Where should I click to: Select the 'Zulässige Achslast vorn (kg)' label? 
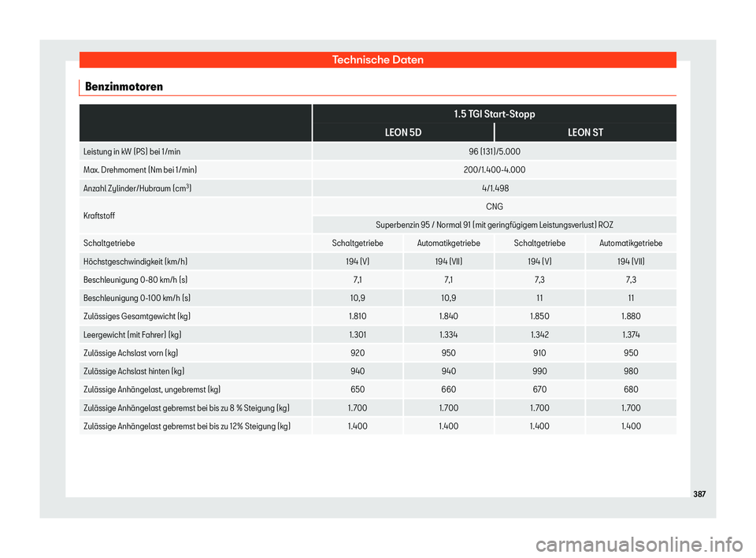pos(131,353)
